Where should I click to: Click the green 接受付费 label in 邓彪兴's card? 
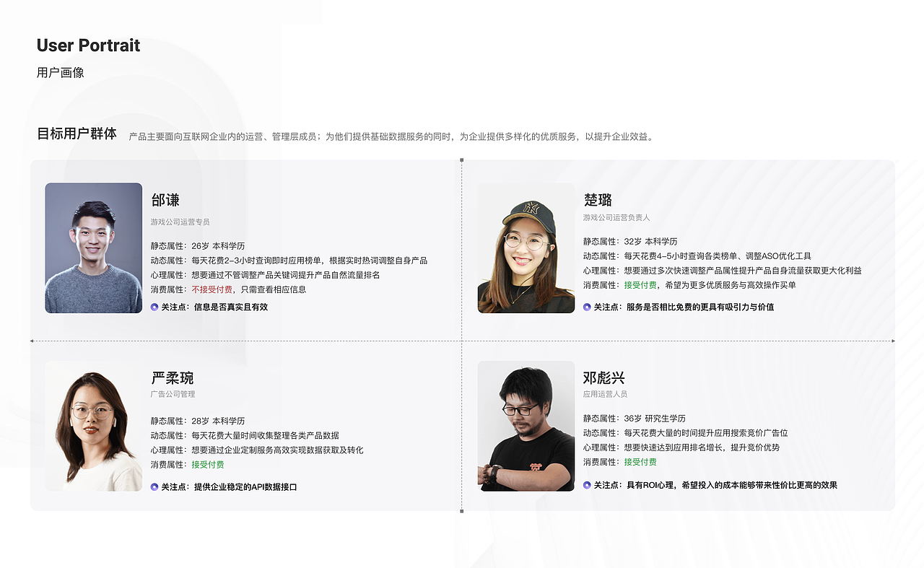click(642, 461)
